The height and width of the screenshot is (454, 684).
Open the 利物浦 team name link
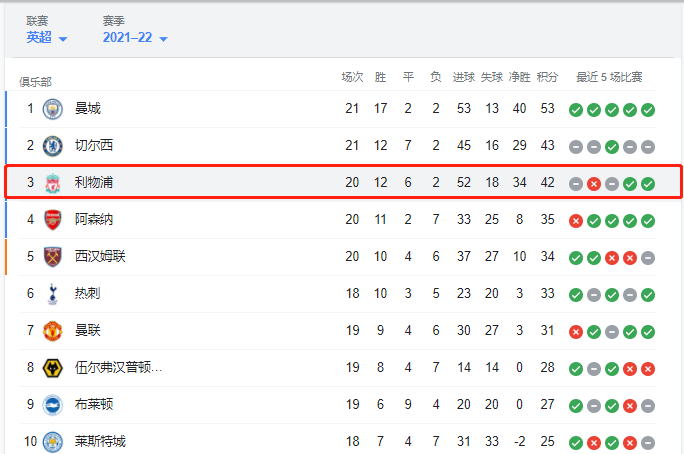coord(94,182)
